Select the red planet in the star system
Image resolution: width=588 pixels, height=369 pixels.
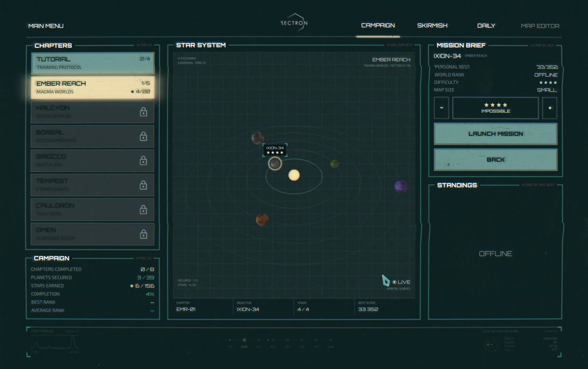click(x=262, y=220)
